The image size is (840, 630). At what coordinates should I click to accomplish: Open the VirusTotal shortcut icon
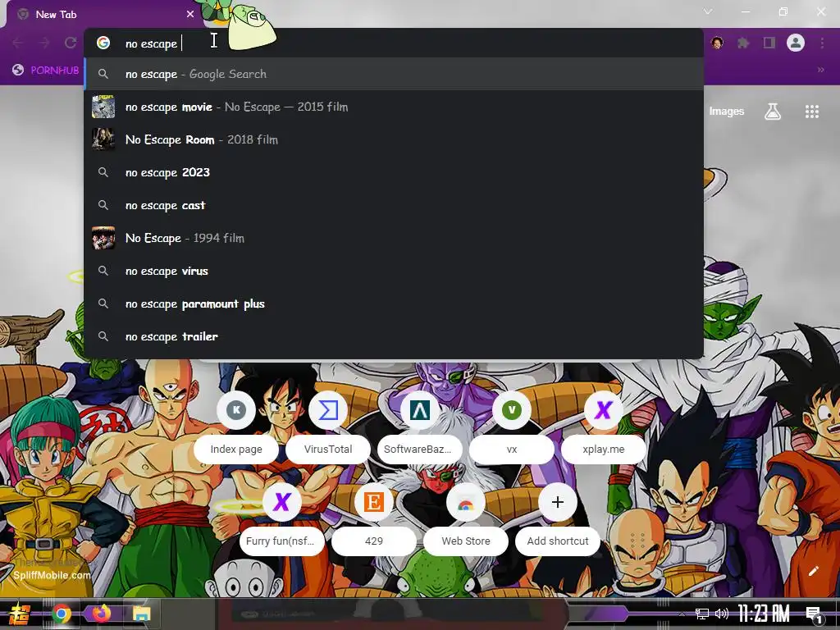click(328, 410)
